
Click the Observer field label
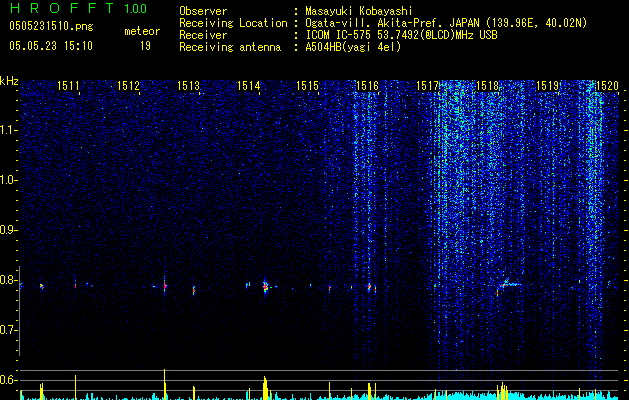pos(203,11)
